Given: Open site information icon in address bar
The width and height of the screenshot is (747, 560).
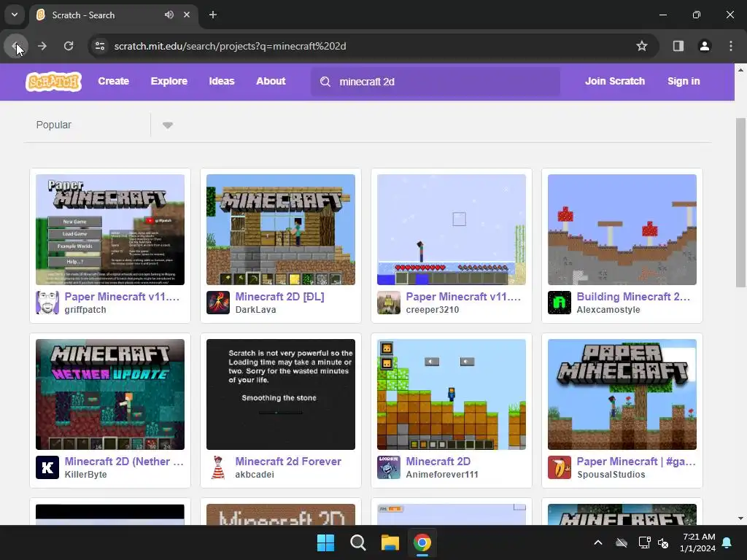Looking at the screenshot, I should click(x=100, y=46).
